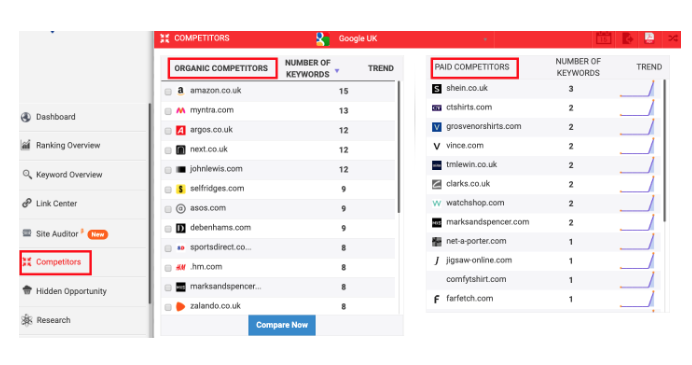Sort by Number of Keywords arrow
692x365 pixels.
[337, 71]
